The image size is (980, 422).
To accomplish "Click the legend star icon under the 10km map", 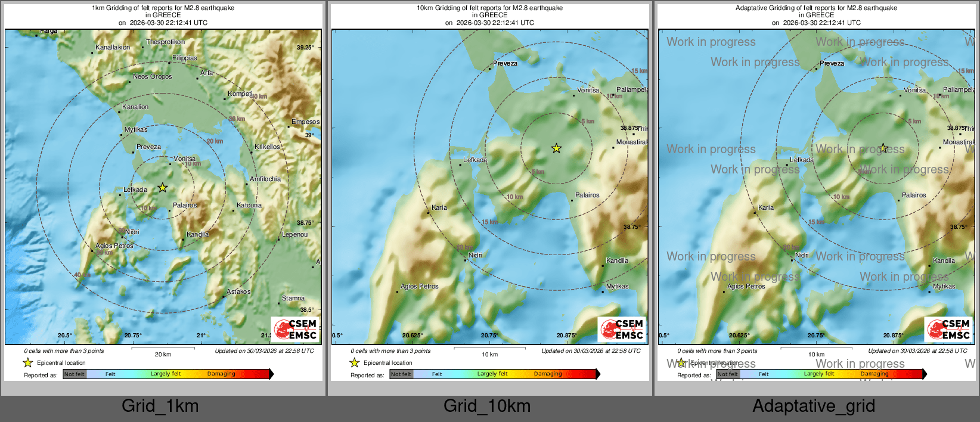I will pyautogui.click(x=354, y=362).
